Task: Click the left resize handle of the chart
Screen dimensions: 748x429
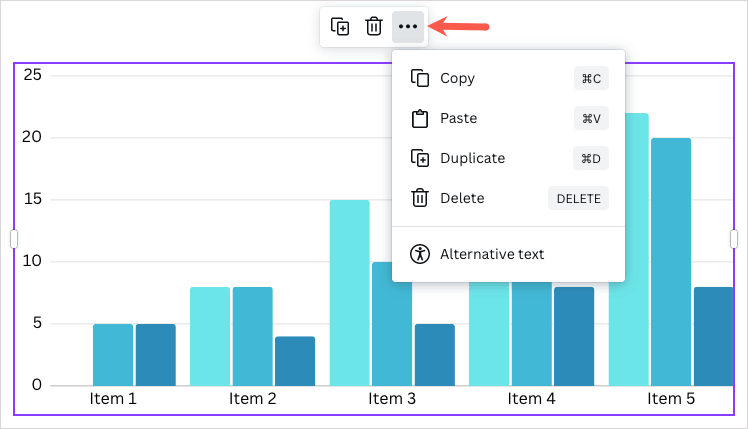Action: point(14,239)
